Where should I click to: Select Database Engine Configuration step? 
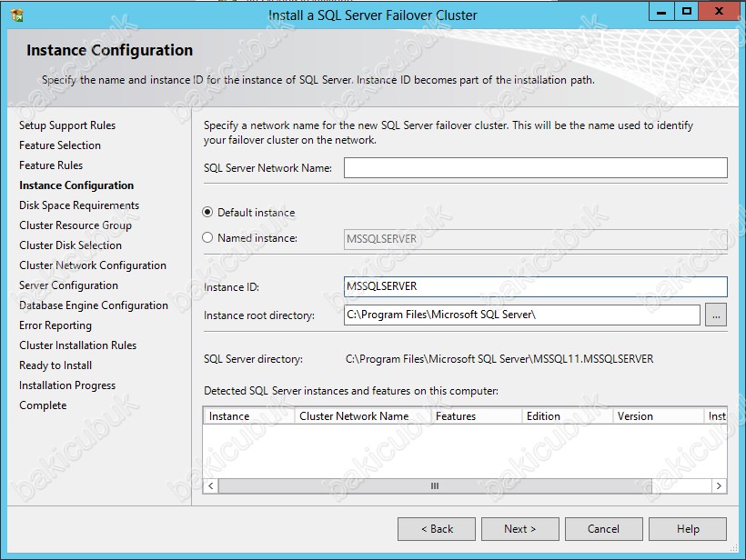tap(94, 305)
